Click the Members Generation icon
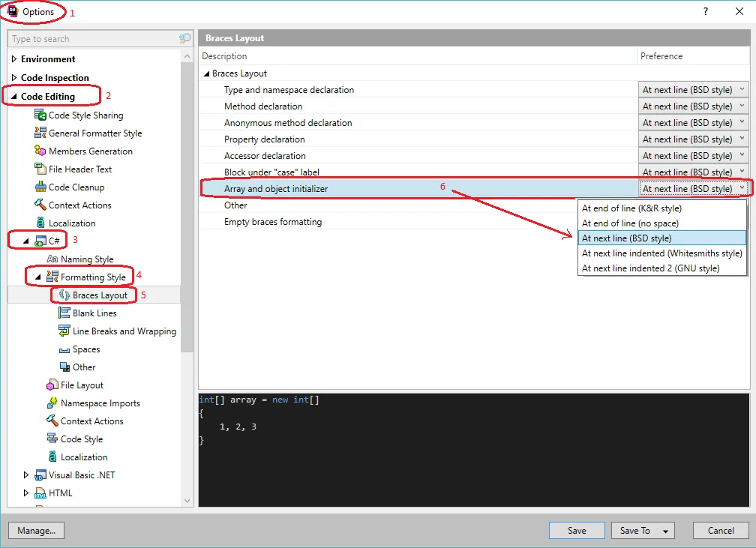 point(40,151)
